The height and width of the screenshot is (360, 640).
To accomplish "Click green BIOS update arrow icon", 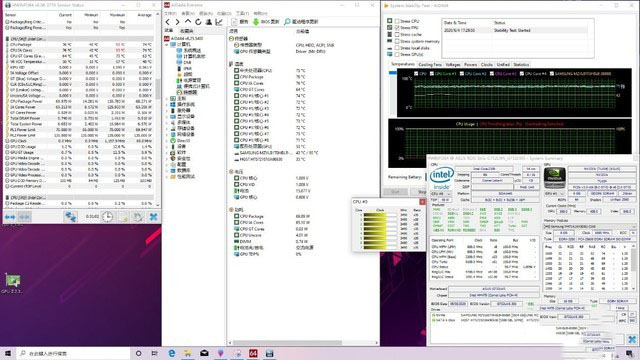I will pos(256,22).
